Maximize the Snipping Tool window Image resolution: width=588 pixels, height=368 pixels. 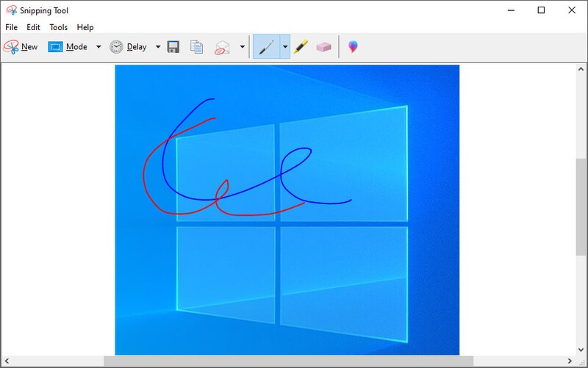[541, 10]
